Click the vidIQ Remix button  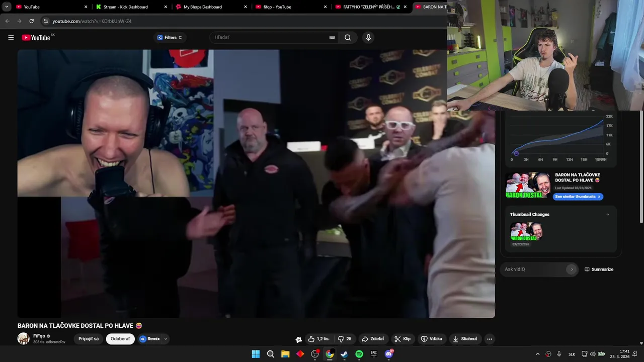[150, 339]
